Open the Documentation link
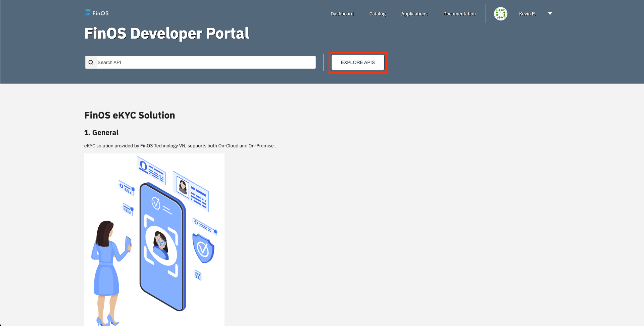Image resolution: width=644 pixels, height=326 pixels. pyautogui.click(x=459, y=14)
